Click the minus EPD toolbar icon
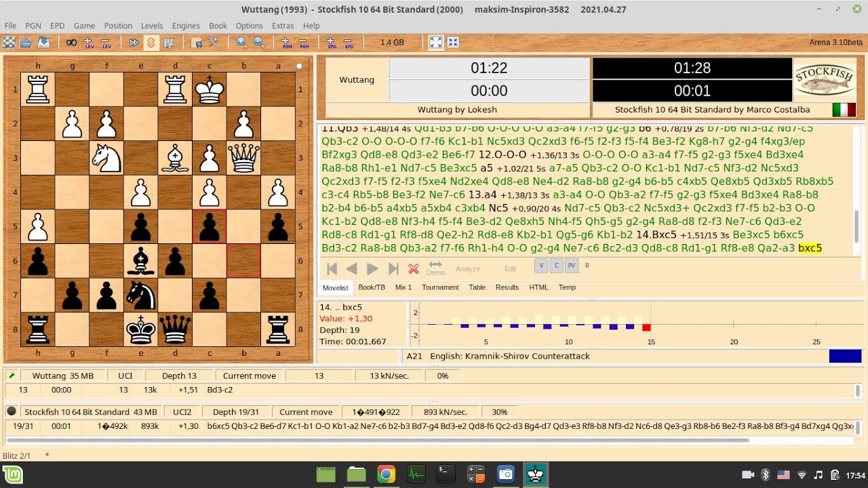The height and width of the screenshot is (488, 868). (349, 42)
